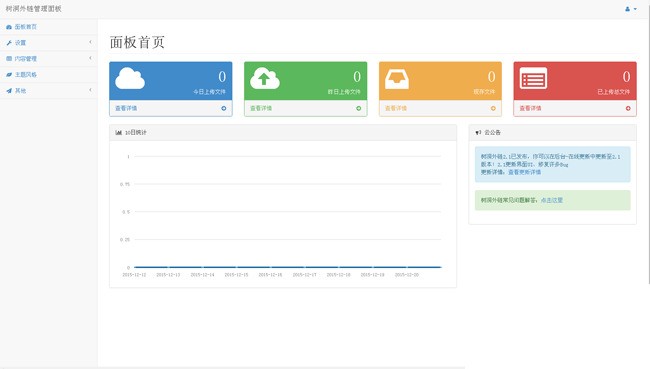The width and height of the screenshot is (650, 369).
Task: Click the dashboard icon beside 面板首页
Action: pyautogui.click(x=9, y=27)
